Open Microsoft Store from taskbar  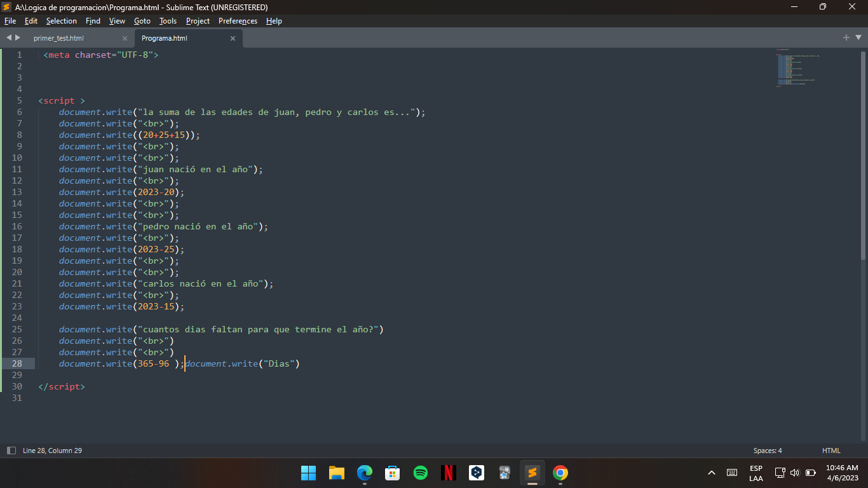pyautogui.click(x=393, y=473)
